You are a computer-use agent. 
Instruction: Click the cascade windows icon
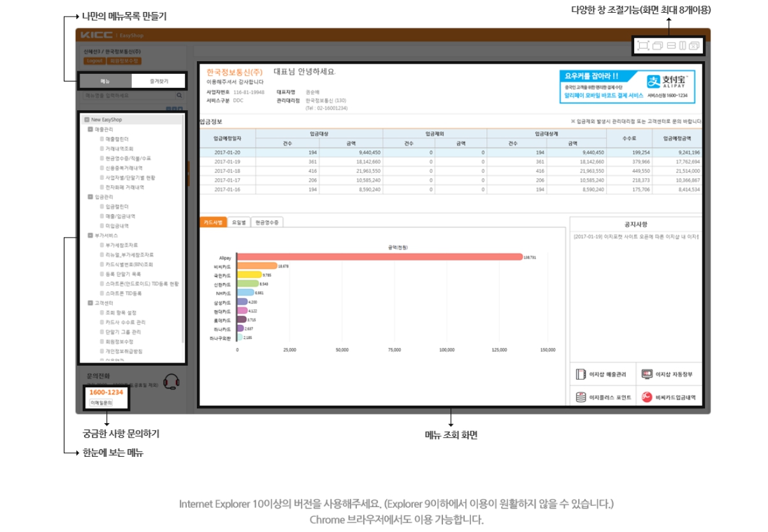point(658,45)
